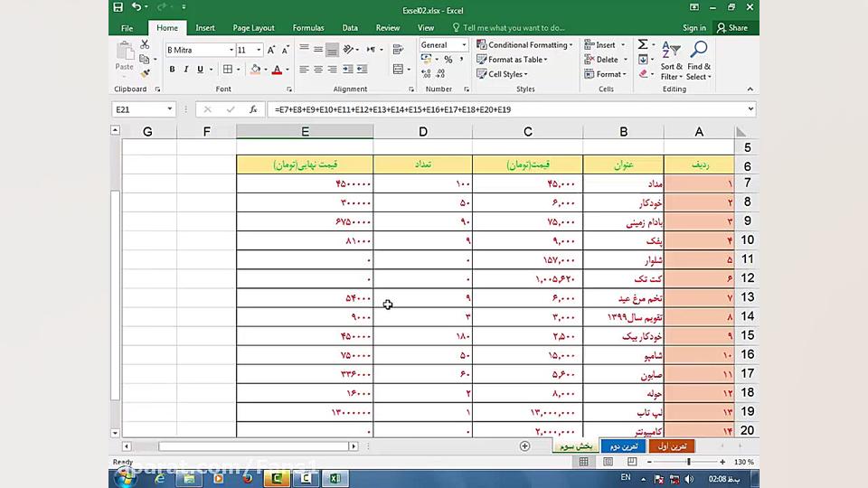Switch to the Page Layout tab
Screen dimensions: 868x488
tap(253, 28)
